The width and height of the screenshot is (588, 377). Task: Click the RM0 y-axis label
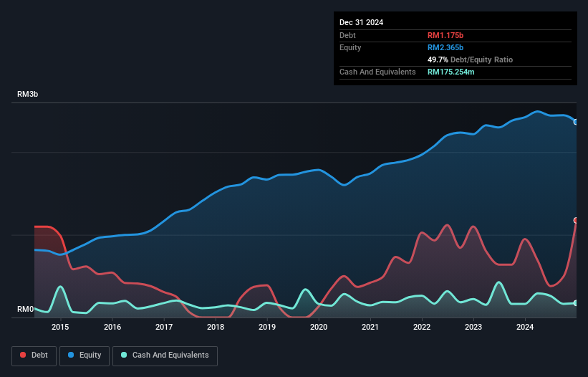(26, 309)
